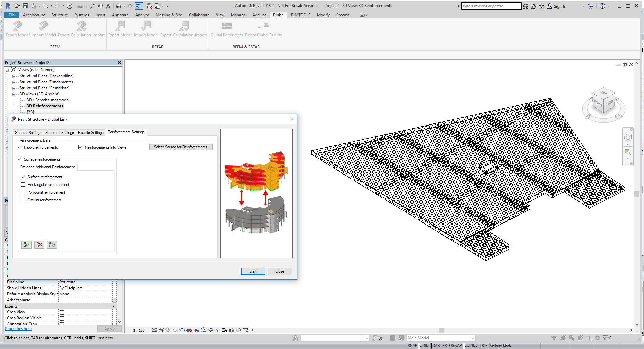Click Sign In in title bar
The image size is (644, 349).
(x=560, y=6)
